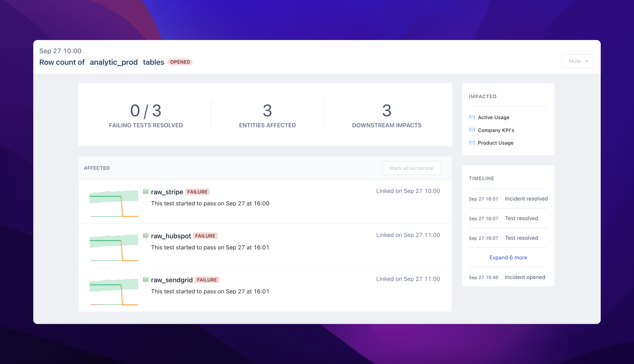Select the Incident opened timeline entry

point(508,277)
